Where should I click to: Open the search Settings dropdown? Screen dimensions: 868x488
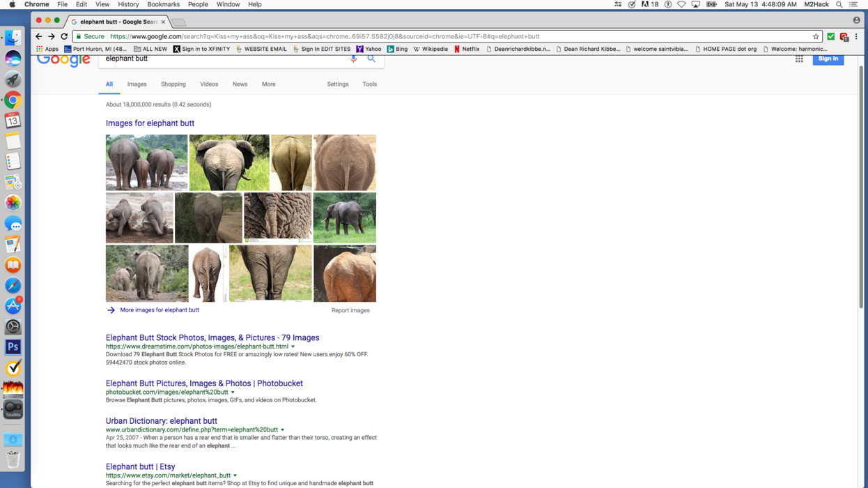[338, 84]
